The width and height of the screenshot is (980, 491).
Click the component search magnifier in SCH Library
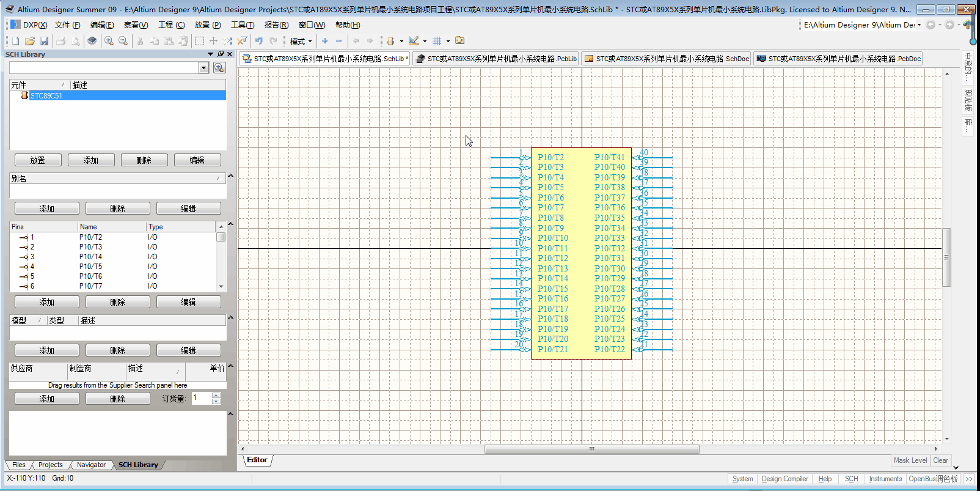[219, 68]
